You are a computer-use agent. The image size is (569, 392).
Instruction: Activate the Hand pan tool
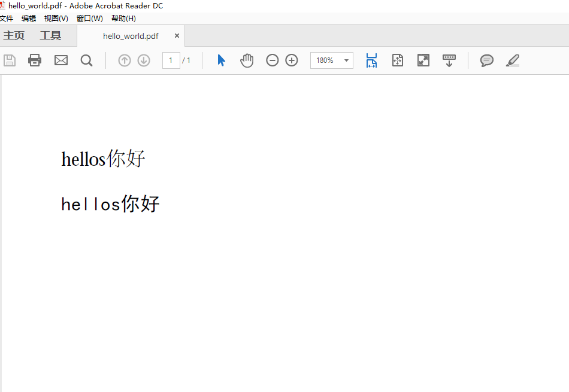(x=247, y=60)
